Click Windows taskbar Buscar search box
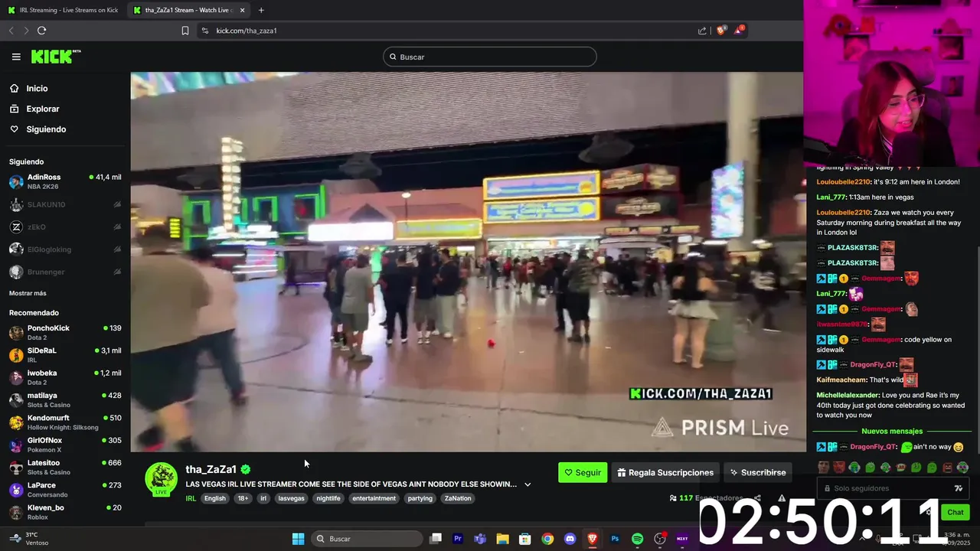The height and width of the screenshot is (551, 980). pos(367,539)
